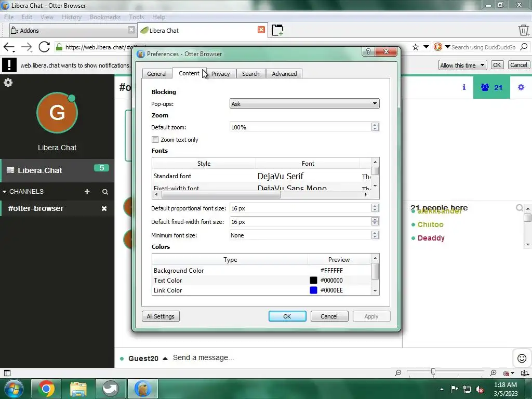Expand the Guest20 nickname menu arrow
532x399 pixels.
(x=165, y=358)
